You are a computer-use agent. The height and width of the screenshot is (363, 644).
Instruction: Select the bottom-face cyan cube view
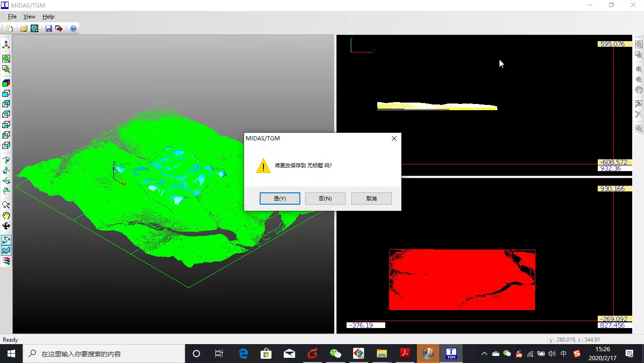(x=6, y=125)
